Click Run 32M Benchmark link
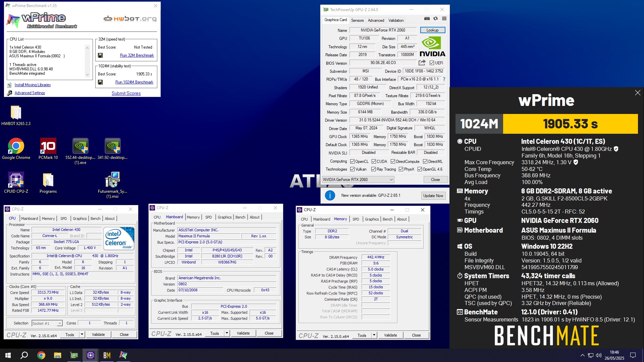 pos(137,55)
